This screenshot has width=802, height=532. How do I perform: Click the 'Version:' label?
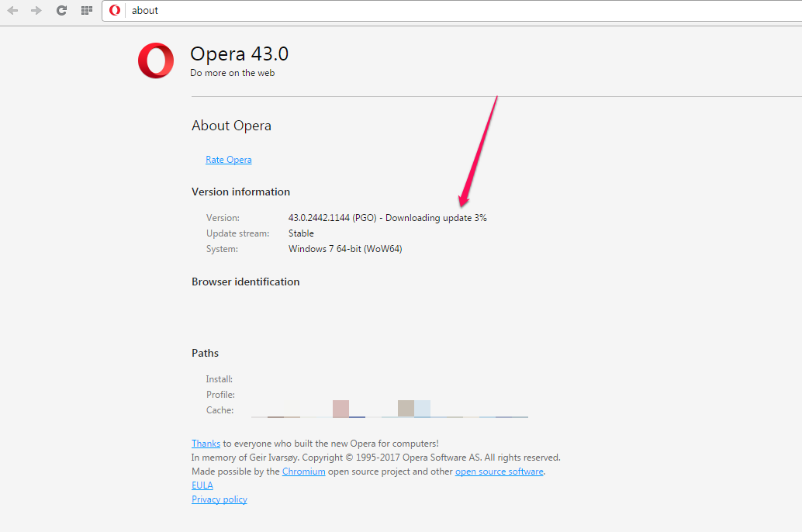point(223,218)
